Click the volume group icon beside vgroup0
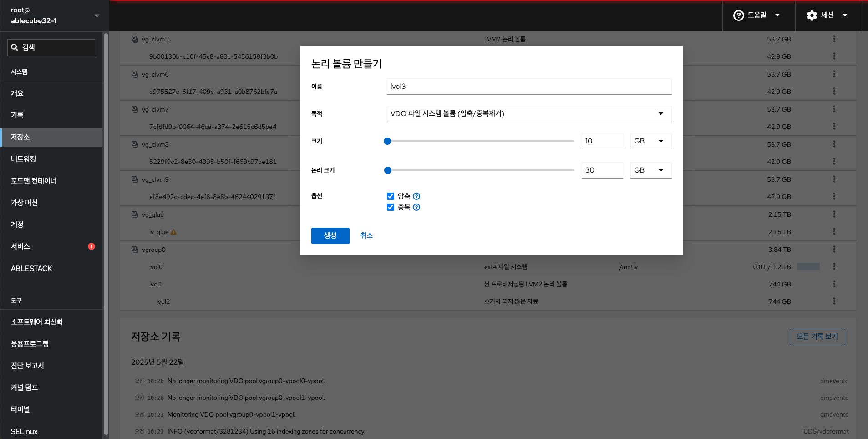868x439 pixels. pos(135,250)
